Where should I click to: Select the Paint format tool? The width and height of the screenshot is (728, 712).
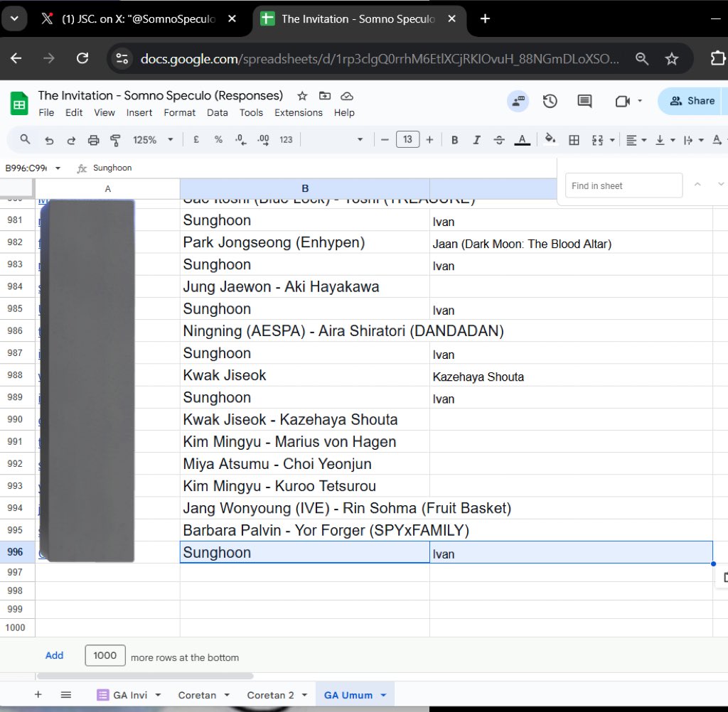coord(115,139)
